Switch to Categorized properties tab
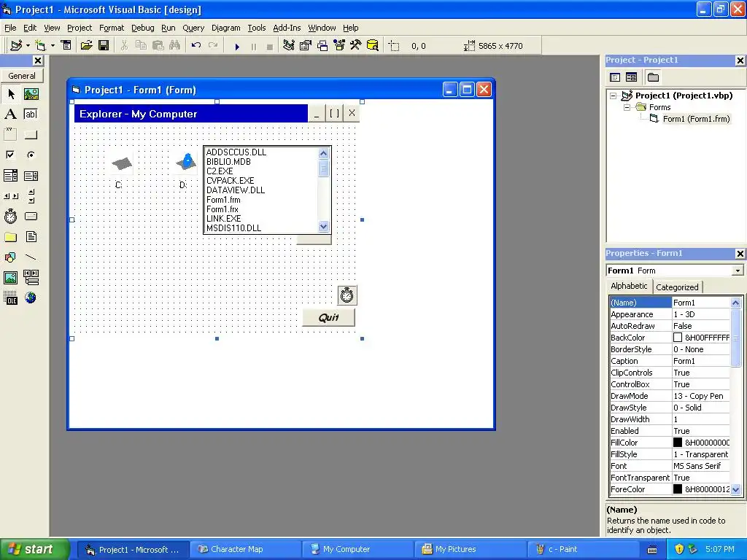This screenshot has height=560, width=747. pos(677,287)
